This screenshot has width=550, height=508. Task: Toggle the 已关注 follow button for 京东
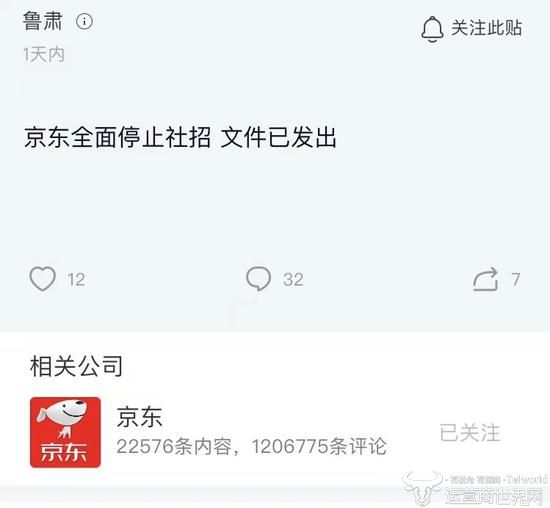coord(470,433)
